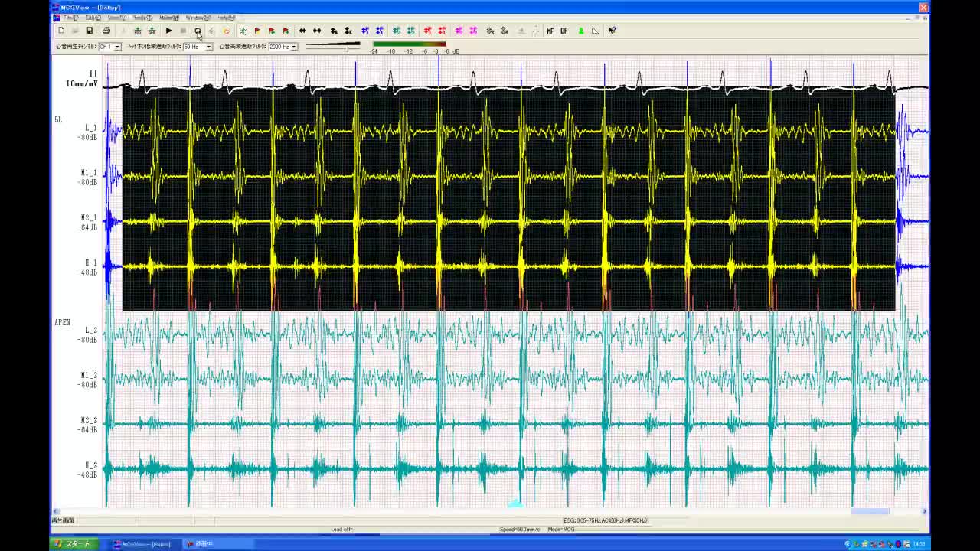Expand the 50 Hz low-cut filter dropdown
Screen dimensions: 980x551
(208, 47)
